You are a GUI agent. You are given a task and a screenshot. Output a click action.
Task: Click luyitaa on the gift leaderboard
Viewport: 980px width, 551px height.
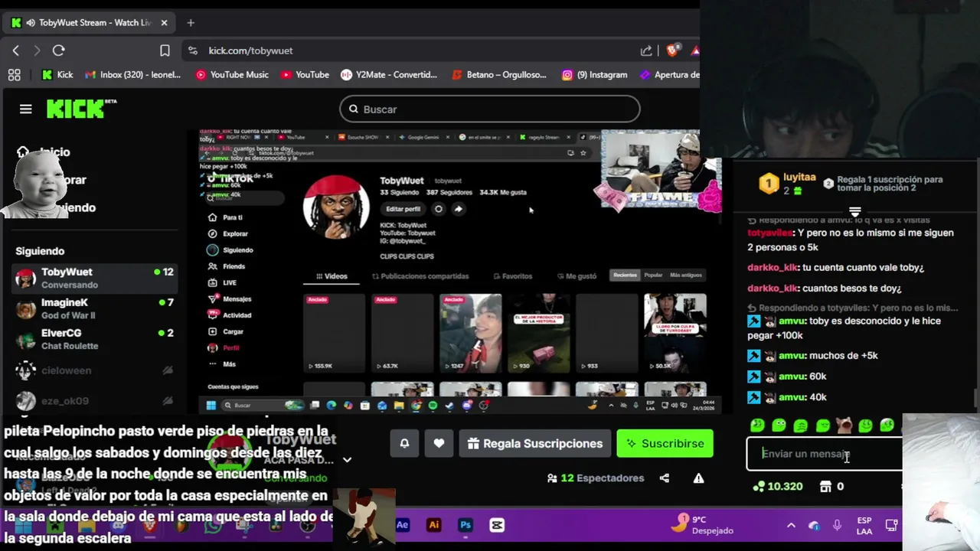799,177
